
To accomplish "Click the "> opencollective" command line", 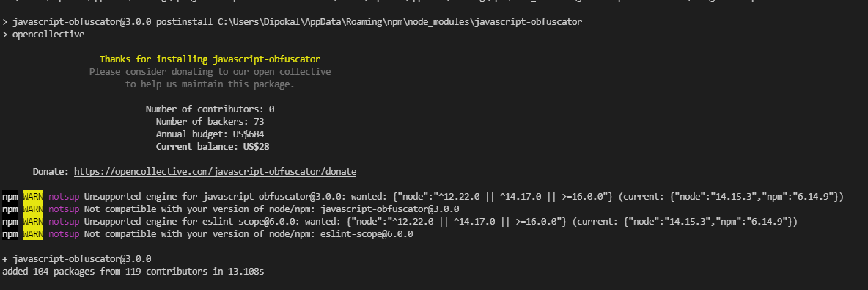I will [43, 35].
